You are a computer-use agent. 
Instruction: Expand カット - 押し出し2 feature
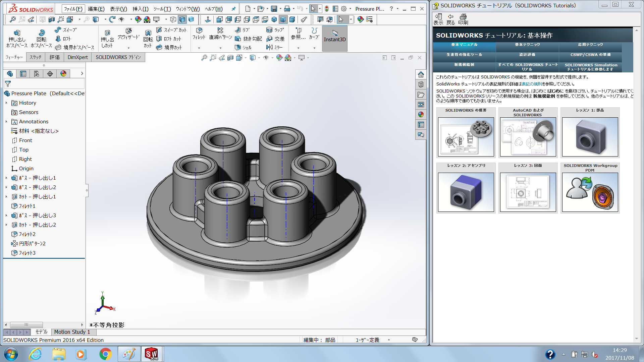pos(6,225)
